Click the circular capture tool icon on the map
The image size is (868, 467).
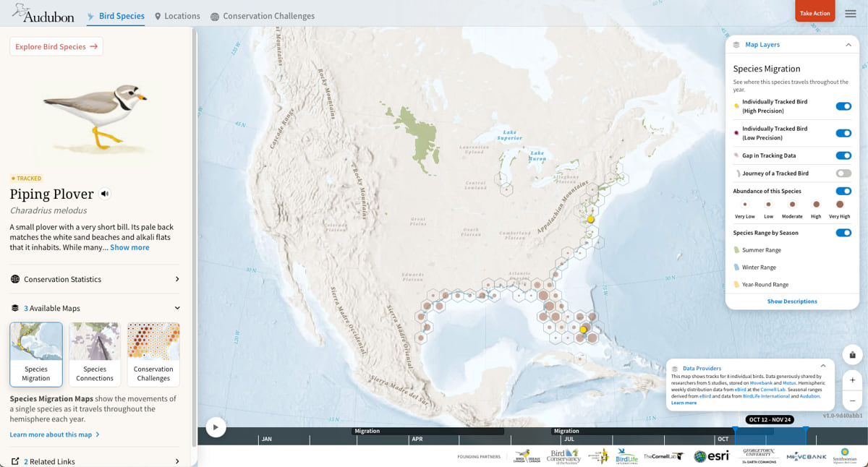(x=852, y=355)
